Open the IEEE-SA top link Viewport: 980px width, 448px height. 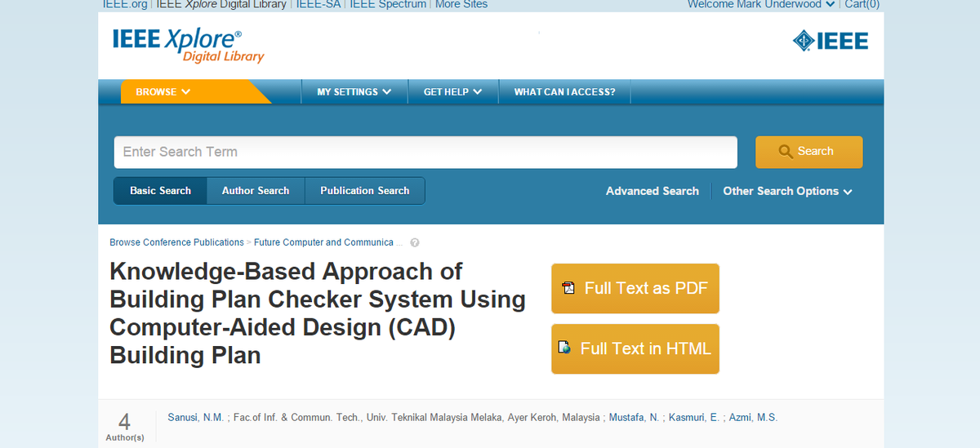pos(318,4)
